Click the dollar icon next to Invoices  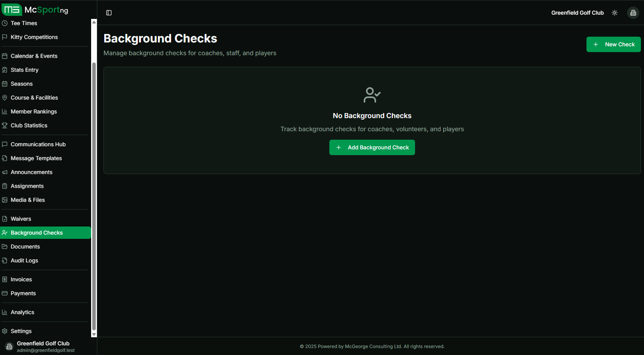(4, 279)
